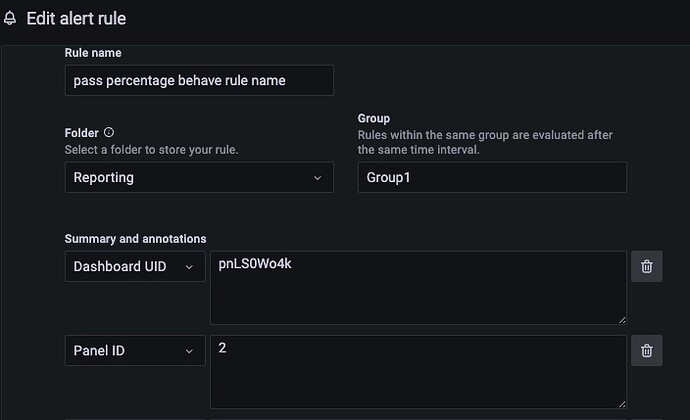Click the chevron arrow next to Panel ID

pyautogui.click(x=189, y=351)
